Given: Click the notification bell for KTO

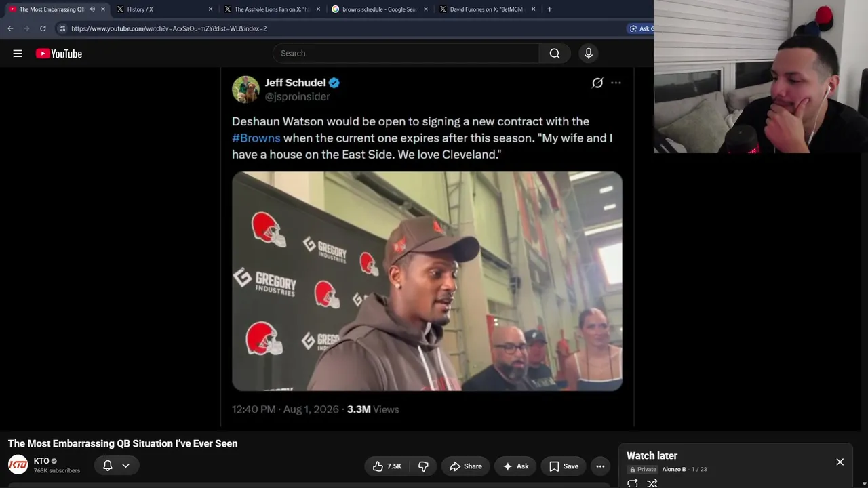Looking at the screenshot, I should 107,466.
